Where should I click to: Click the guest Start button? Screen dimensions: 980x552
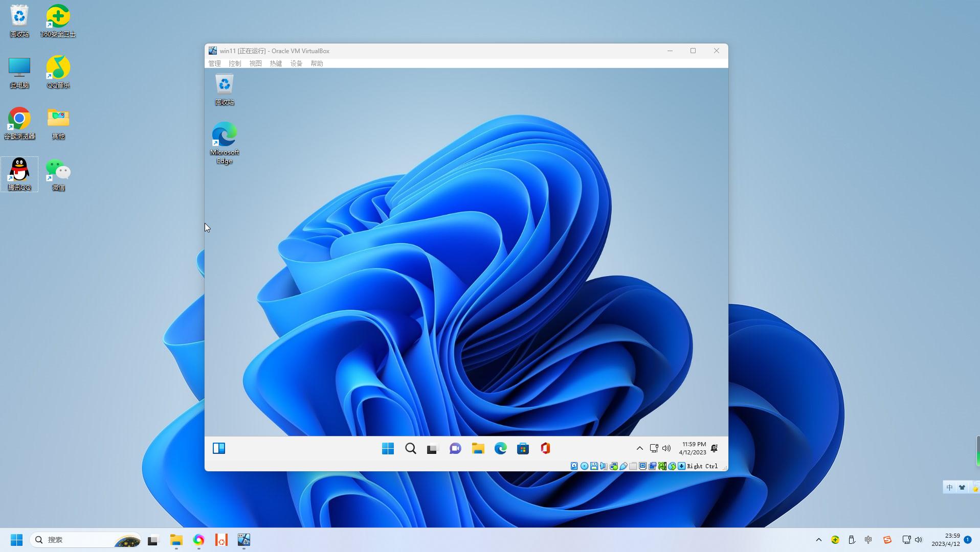point(388,449)
